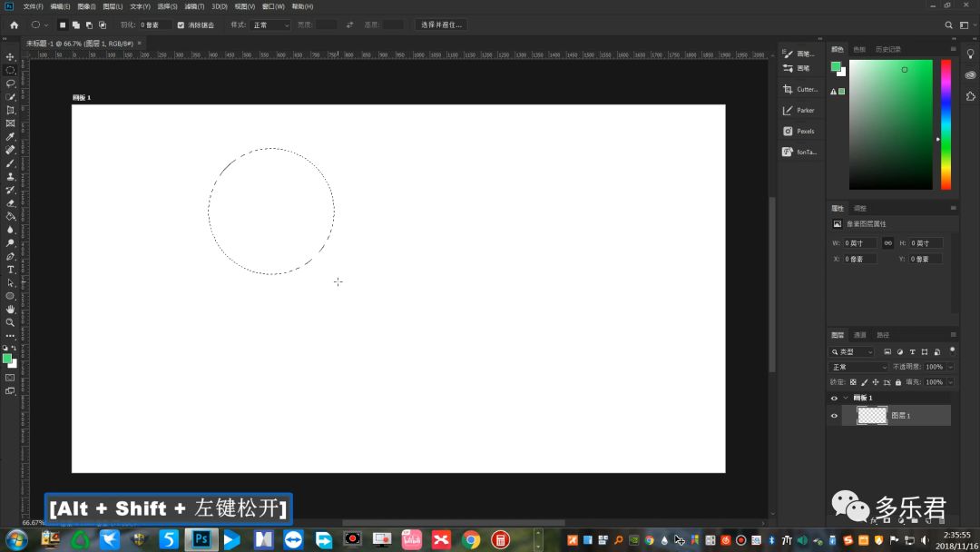
Task: Select the Move tool
Action: tap(11, 56)
